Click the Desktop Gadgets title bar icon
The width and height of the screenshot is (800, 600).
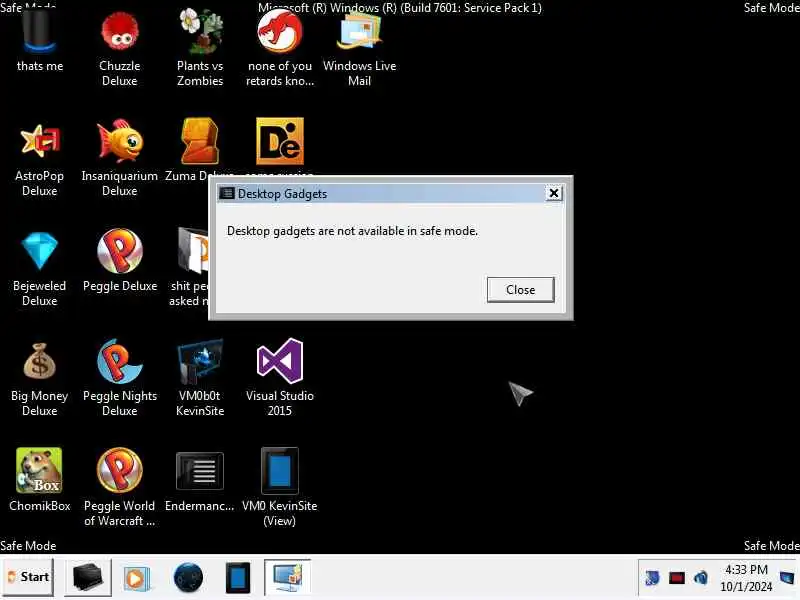point(227,193)
